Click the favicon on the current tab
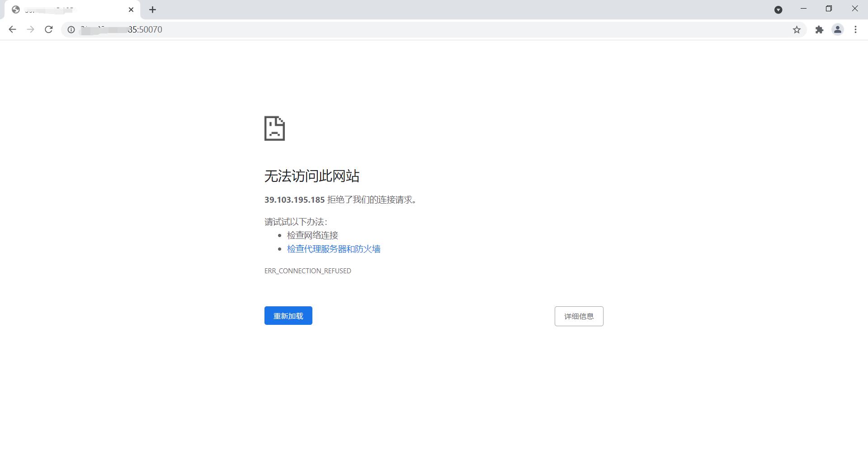 17,10
